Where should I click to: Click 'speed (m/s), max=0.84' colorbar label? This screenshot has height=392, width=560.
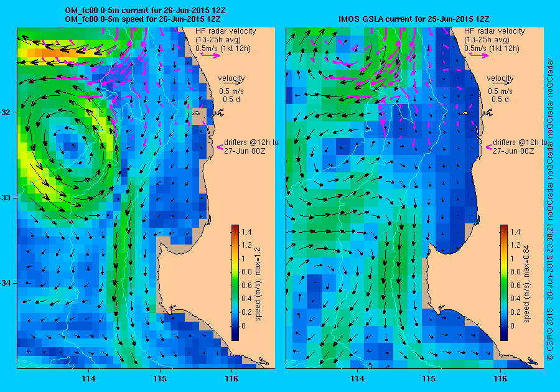(527, 284)
